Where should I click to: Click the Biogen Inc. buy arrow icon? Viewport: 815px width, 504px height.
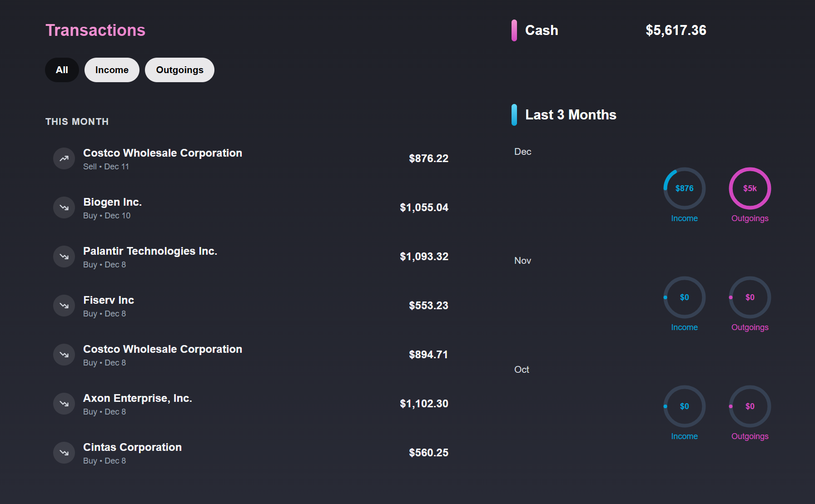(64, 208)
